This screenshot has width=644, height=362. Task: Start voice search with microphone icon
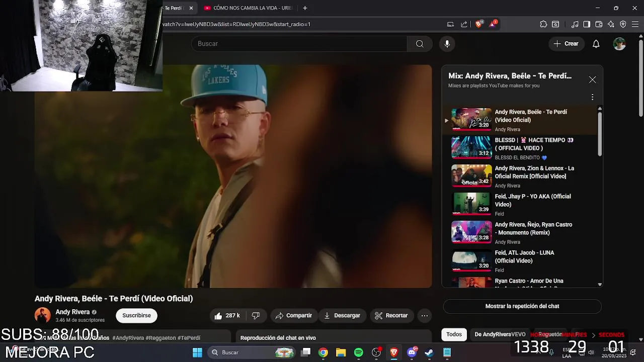pos(447,44)
